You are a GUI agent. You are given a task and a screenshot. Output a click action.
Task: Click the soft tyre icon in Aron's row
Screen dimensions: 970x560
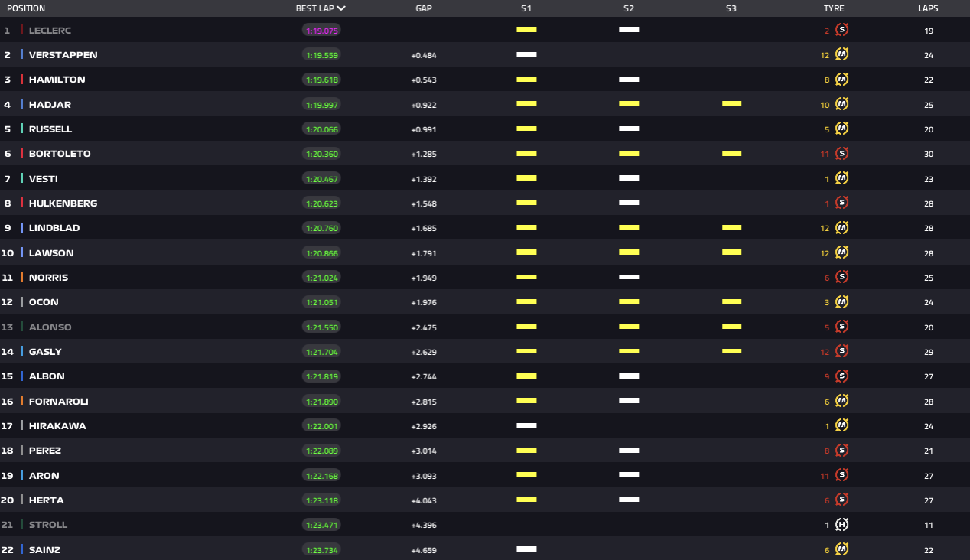842,475
